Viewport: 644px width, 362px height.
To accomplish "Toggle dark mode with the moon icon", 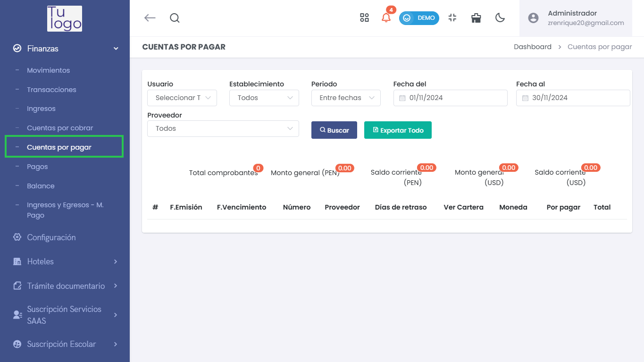I will (x=500, y=18).
